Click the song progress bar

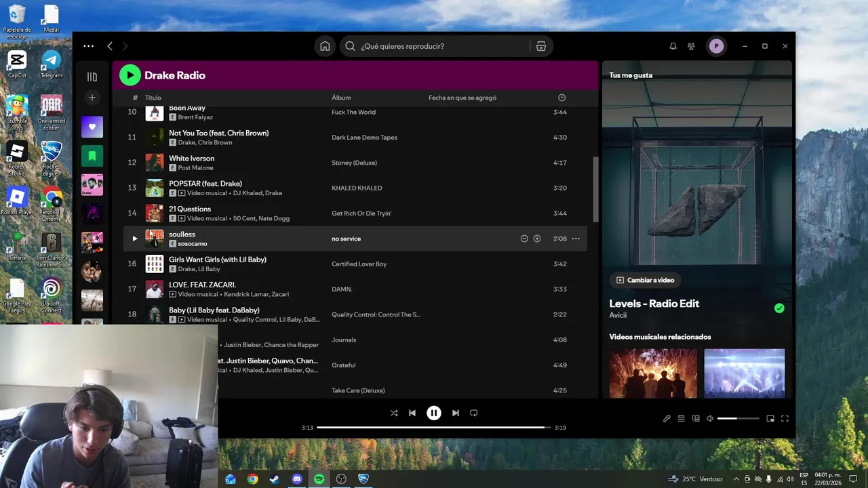tap(434, 428)
